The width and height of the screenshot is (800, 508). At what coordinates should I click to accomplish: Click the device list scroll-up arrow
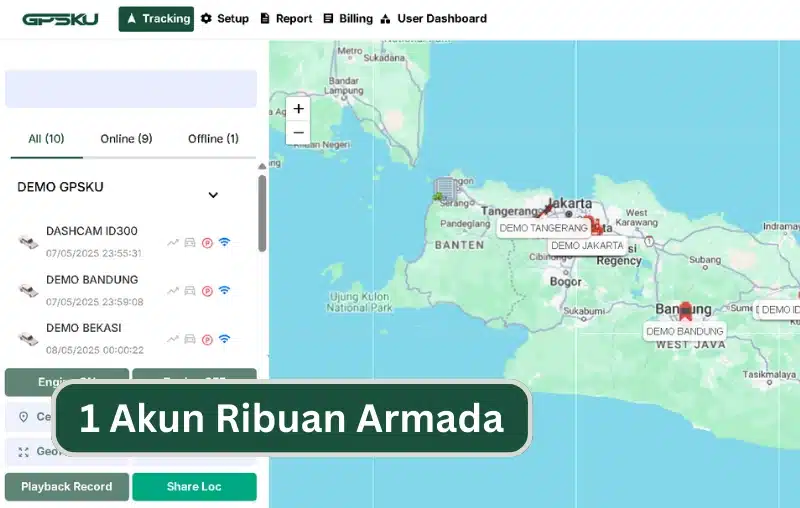click(x=262, y=166)
